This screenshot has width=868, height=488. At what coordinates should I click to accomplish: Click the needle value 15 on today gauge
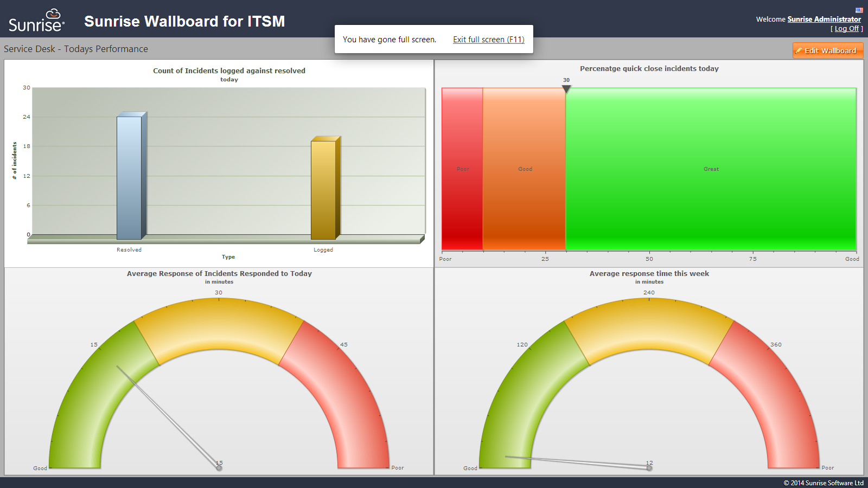click(x=219, y=463)
